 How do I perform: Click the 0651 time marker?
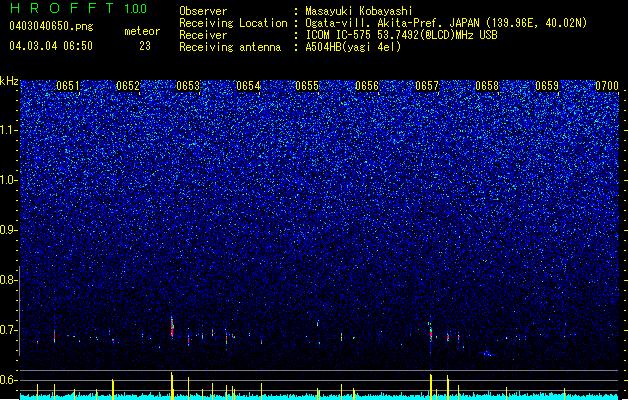[x=68, y=86]
